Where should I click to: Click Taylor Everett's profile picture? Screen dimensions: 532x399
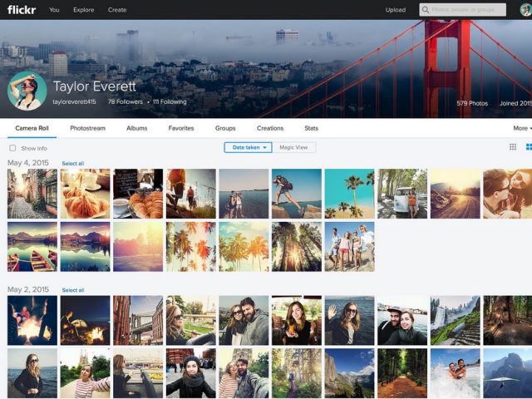click(27, 91)
